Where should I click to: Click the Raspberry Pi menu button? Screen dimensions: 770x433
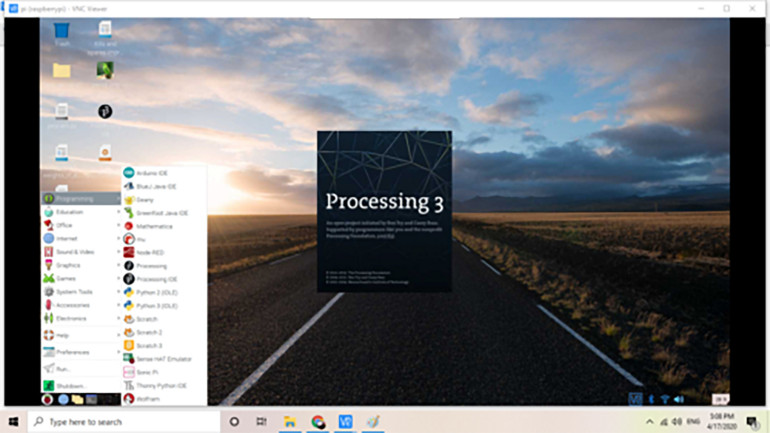[48, 399]
